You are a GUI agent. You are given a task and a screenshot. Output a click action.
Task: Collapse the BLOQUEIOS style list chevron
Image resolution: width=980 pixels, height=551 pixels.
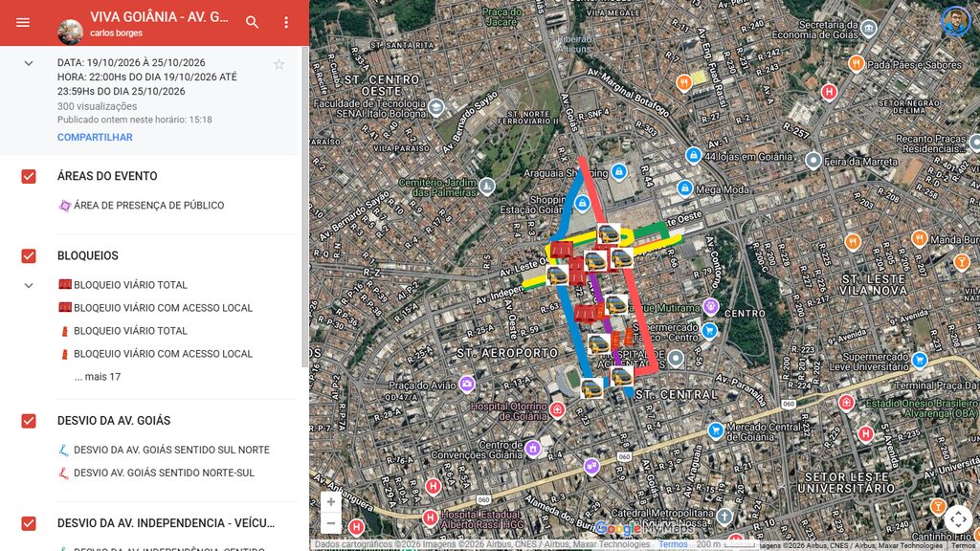tap(29, 285)
